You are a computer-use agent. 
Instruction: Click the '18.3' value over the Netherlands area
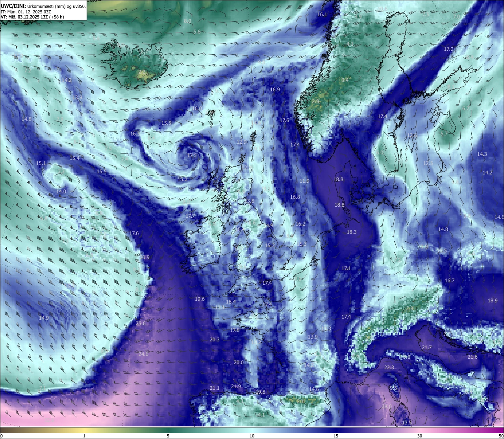(352, 232)
